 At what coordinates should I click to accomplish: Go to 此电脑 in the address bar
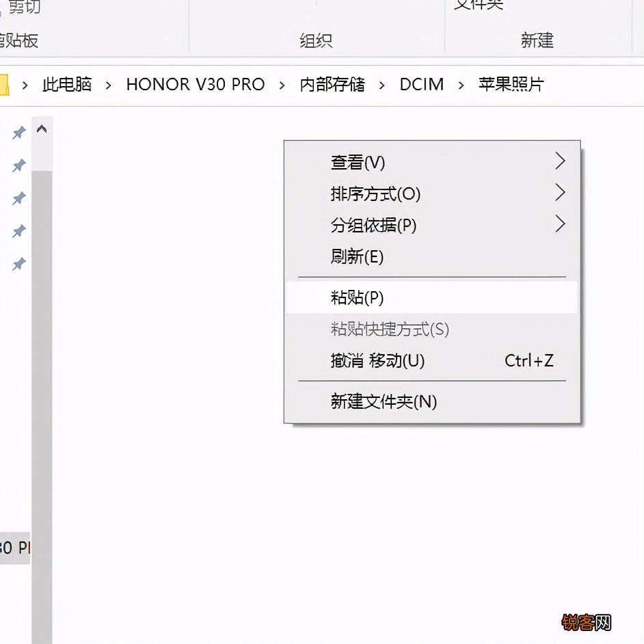pos(67,85)
